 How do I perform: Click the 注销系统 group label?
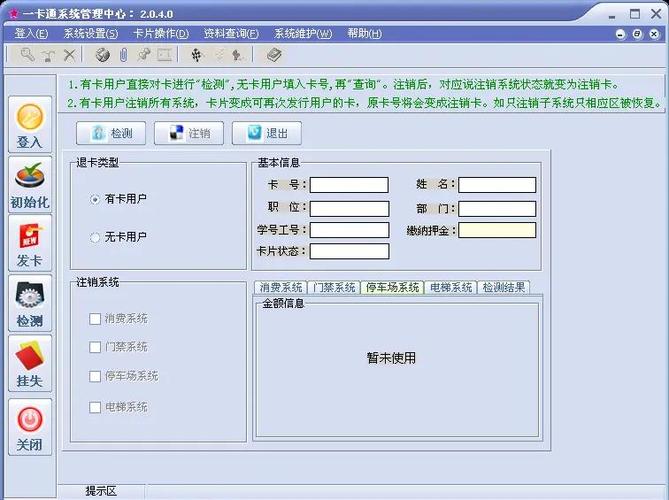[97, 282]
